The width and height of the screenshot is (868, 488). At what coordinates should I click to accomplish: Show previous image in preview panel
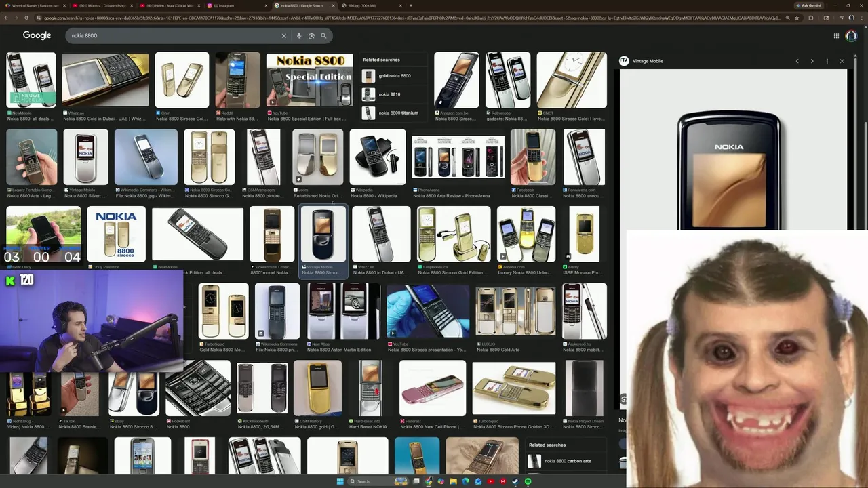[797, 61]
